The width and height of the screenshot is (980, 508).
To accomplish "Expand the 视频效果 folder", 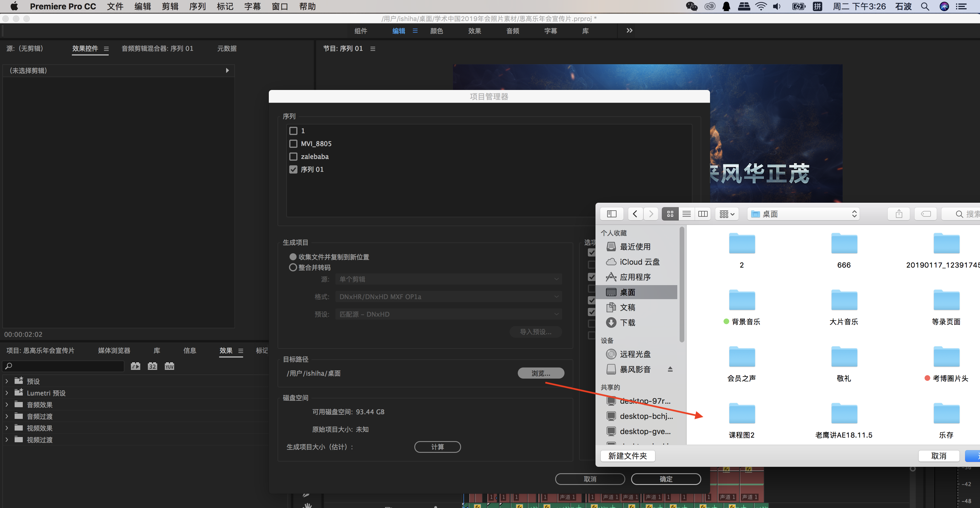I will 7,428.
